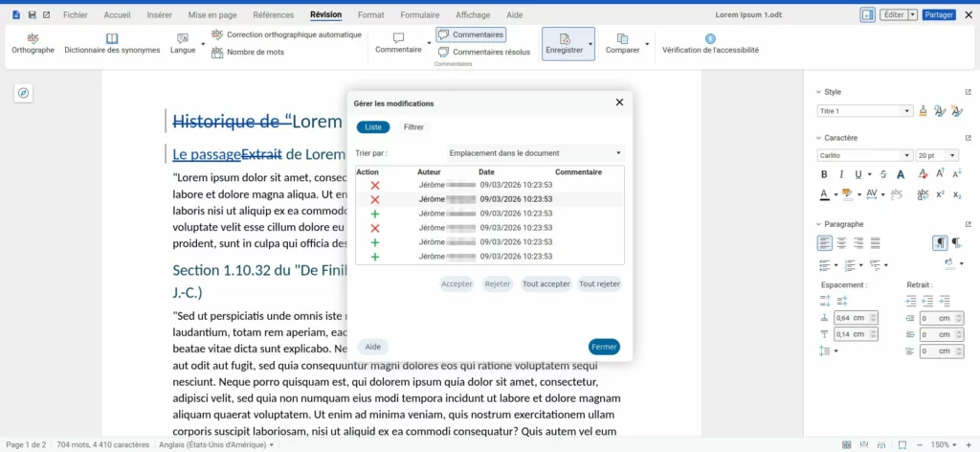Open the font size 20 pt dropdown
Screen dimensions: 980x452
tap(954, 155)
